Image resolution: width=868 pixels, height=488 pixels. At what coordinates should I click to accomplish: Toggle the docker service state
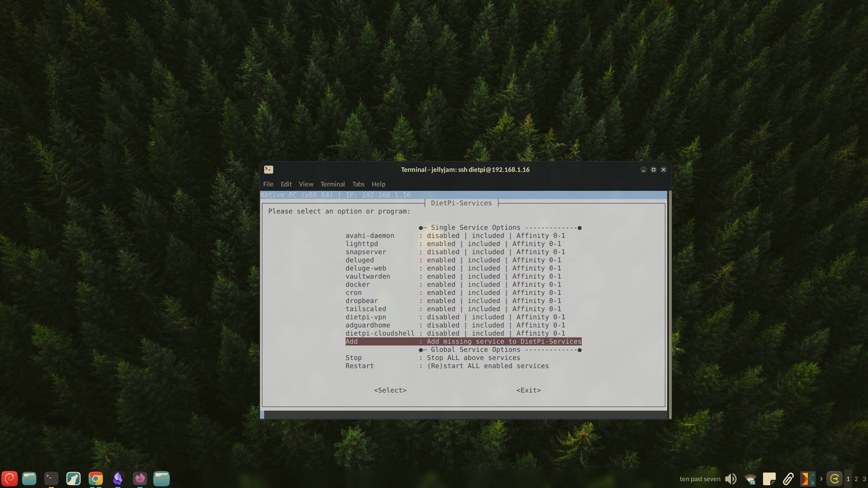pos(357,284)
